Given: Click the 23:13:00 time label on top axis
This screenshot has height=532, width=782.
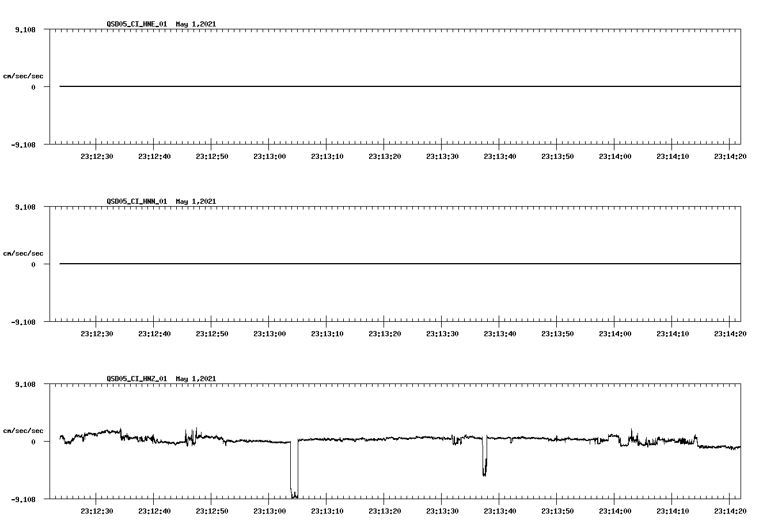Looking at the screenshot, I should (269, 155).
